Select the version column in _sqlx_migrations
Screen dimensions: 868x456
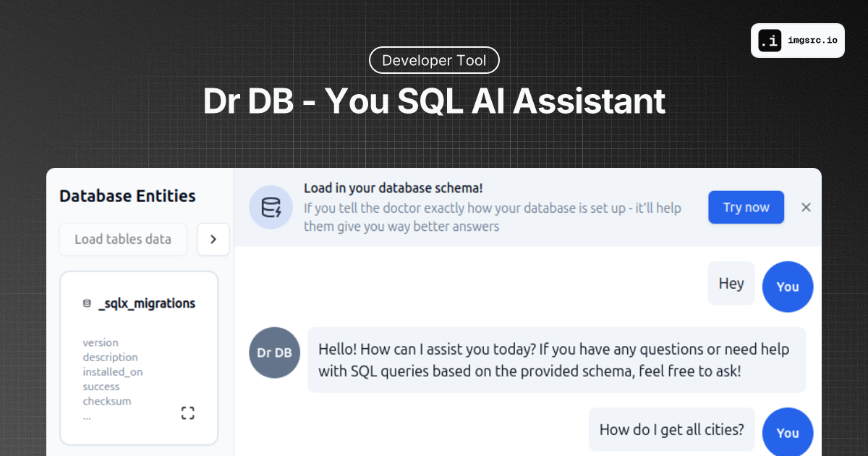101,342
